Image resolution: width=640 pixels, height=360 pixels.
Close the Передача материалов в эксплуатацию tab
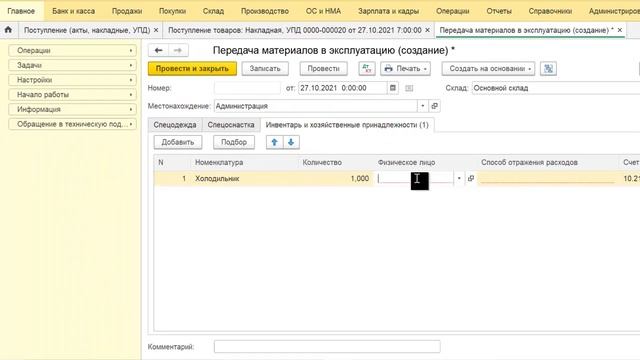point(620,30)
